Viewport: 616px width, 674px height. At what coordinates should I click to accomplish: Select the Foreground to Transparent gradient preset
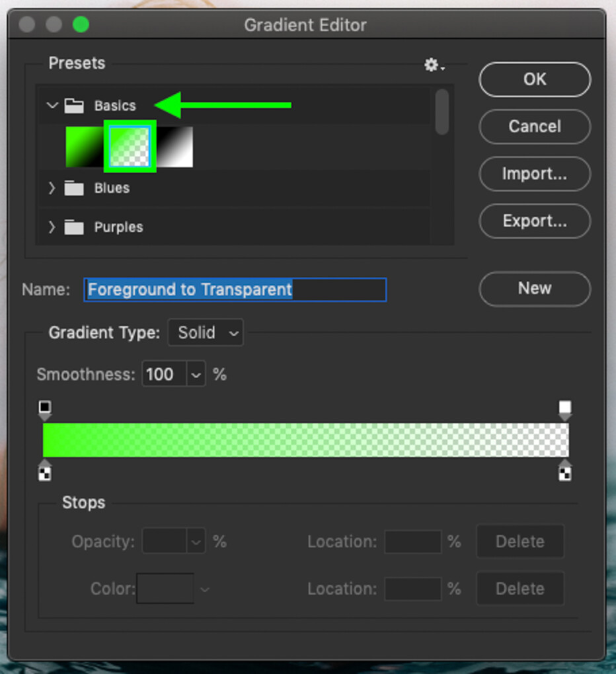pyautogui.click(x=130, y=147)
